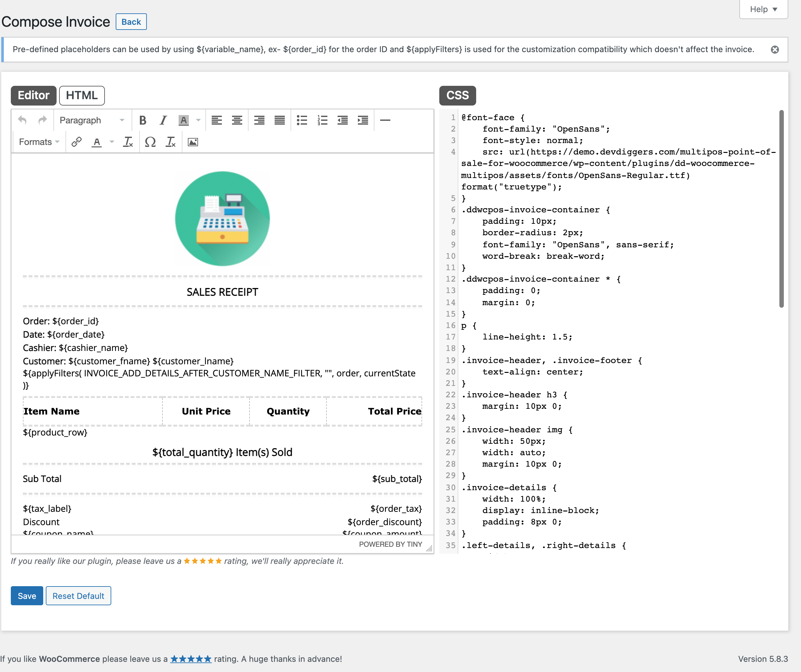Align text to center
This screenshot has height=672, width=801.
pyautogui.click(x=237, y=120)
